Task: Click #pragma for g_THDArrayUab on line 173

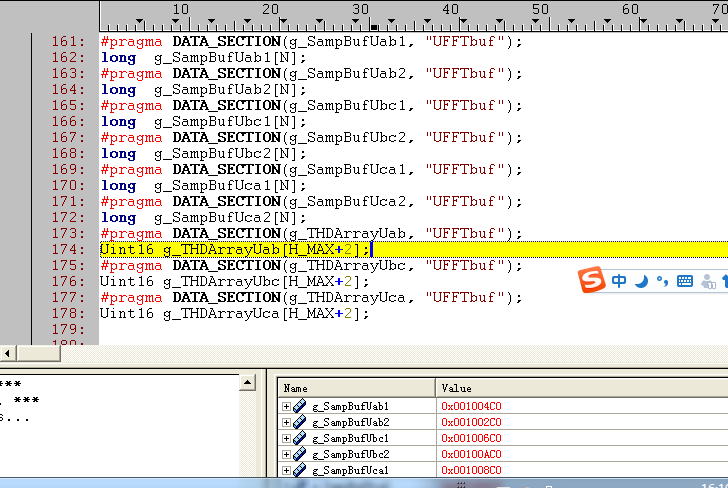Action: pyautogui.click(x=131, y=234)
